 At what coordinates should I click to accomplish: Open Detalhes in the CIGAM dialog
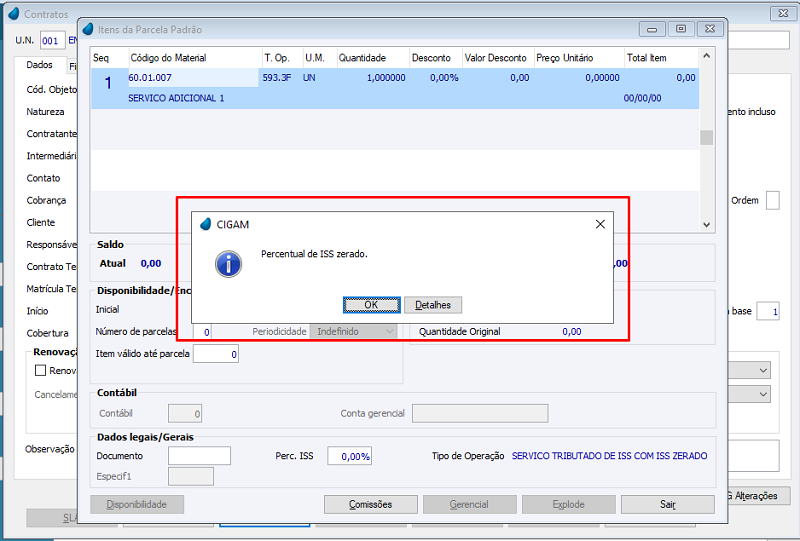433,305
